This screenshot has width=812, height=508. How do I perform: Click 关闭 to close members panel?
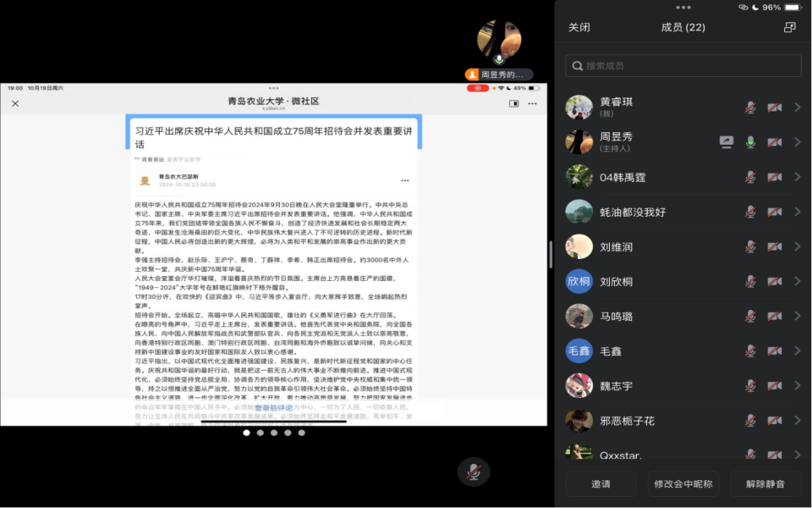tap(579, 27)
